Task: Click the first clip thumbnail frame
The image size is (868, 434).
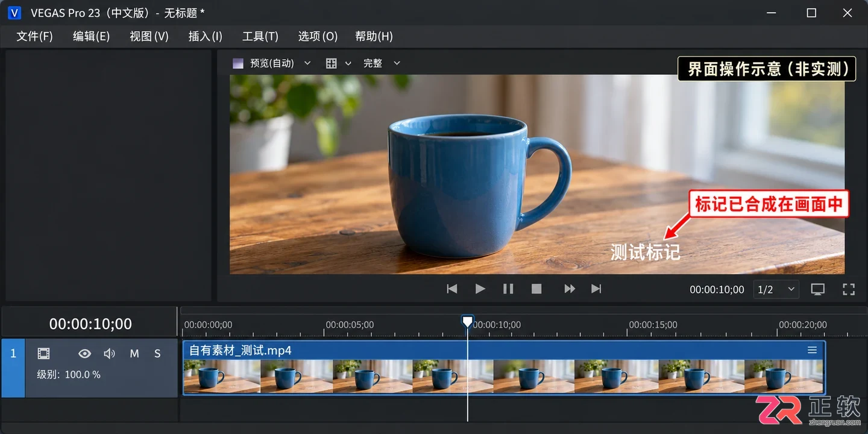Action: (222, 376)
